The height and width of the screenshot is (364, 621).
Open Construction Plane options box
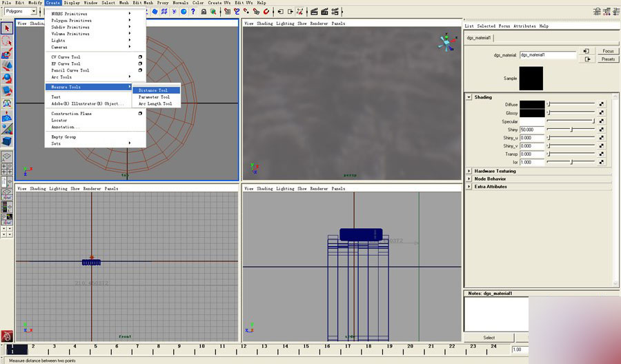tap(140, 114)
